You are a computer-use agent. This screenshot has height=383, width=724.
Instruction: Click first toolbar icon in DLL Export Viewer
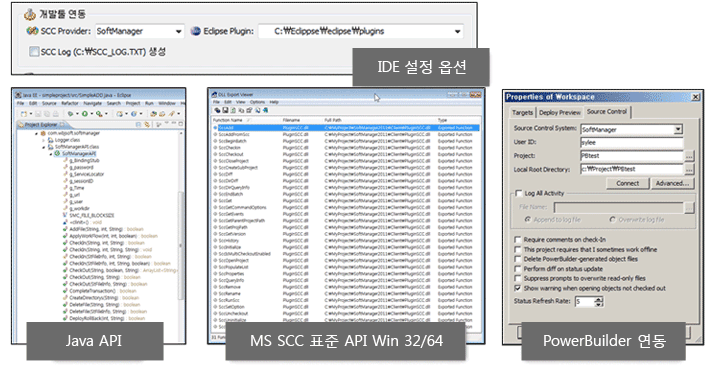pyautogui.click(x=217, y=110)
